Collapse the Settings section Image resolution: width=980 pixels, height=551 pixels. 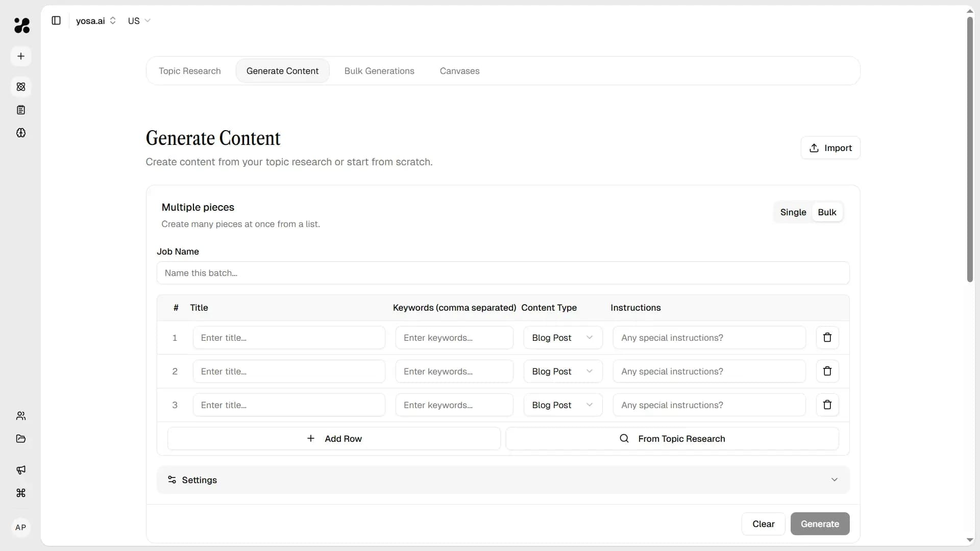[834, 479]
